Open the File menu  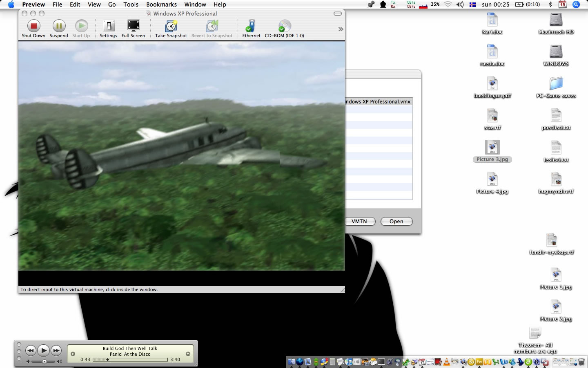[x=58, y=4]
